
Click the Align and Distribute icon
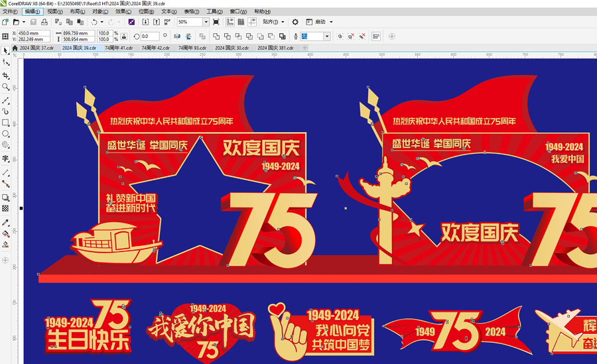pos(376,36)
